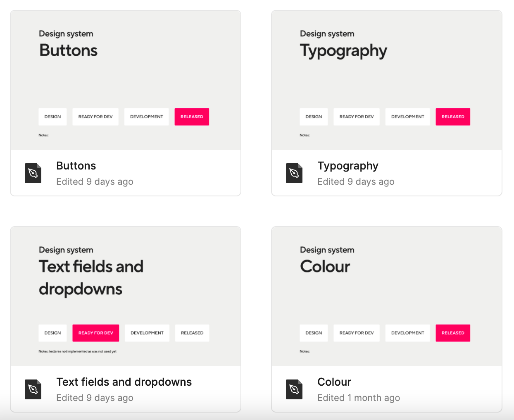Click DEVELOPMENT tag in Buttons thumbnail
This screenshot has width=514, height=420.
click(x=147, y=117)
